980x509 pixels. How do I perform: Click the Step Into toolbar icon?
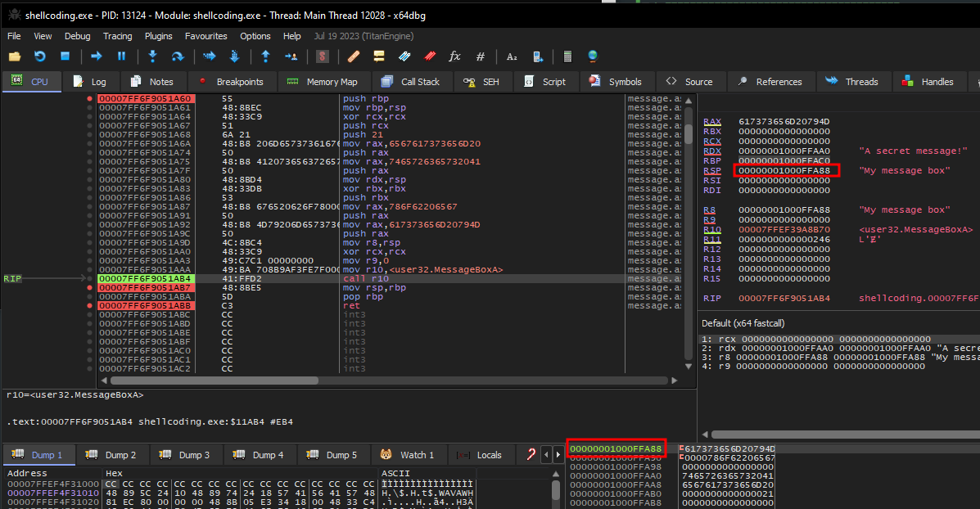(x=152, y=56)
